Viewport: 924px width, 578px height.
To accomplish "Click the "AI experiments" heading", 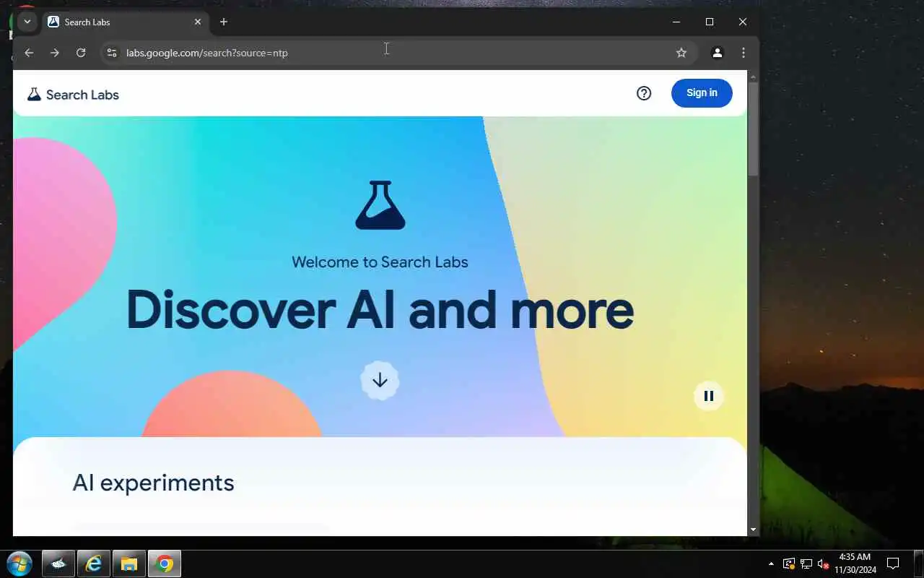I will coord(153,483).
